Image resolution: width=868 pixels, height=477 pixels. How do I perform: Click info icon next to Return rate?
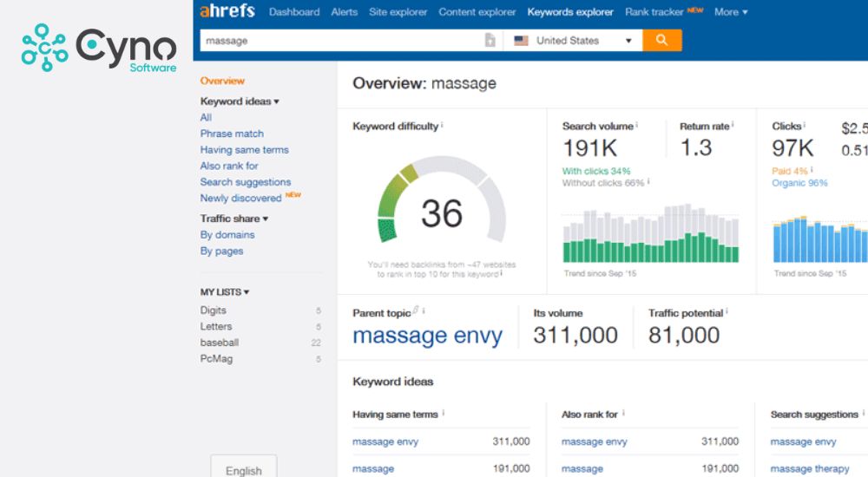coord(733,125)
